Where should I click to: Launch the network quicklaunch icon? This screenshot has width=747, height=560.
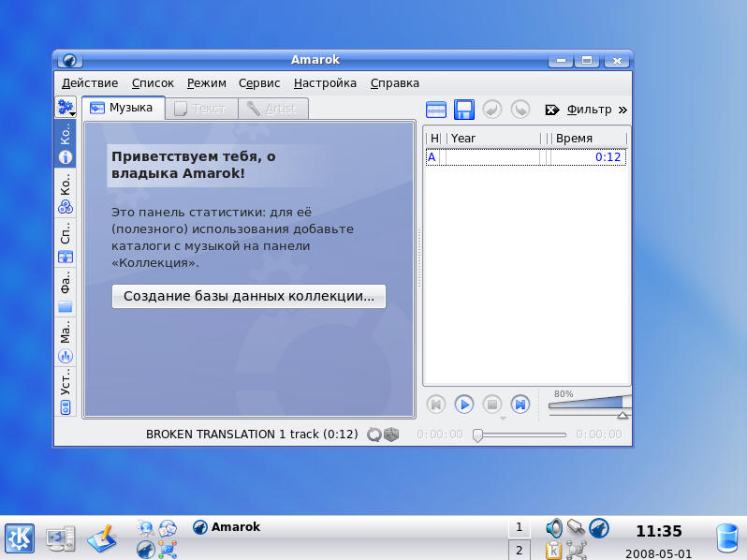coord(168,550)
